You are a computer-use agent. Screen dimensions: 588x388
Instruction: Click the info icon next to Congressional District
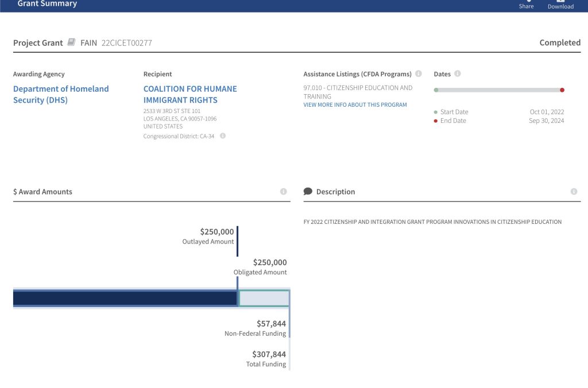[x=223, y=136]
